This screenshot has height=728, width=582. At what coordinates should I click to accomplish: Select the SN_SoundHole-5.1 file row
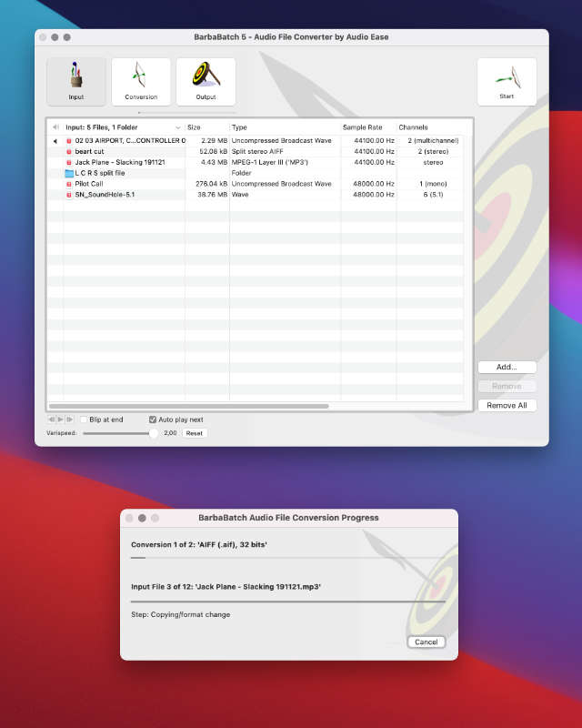click(x=256, y=195)
